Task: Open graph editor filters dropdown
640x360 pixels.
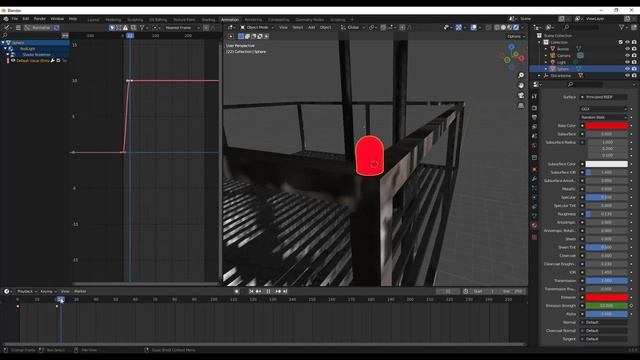Action: click(143, 28)
